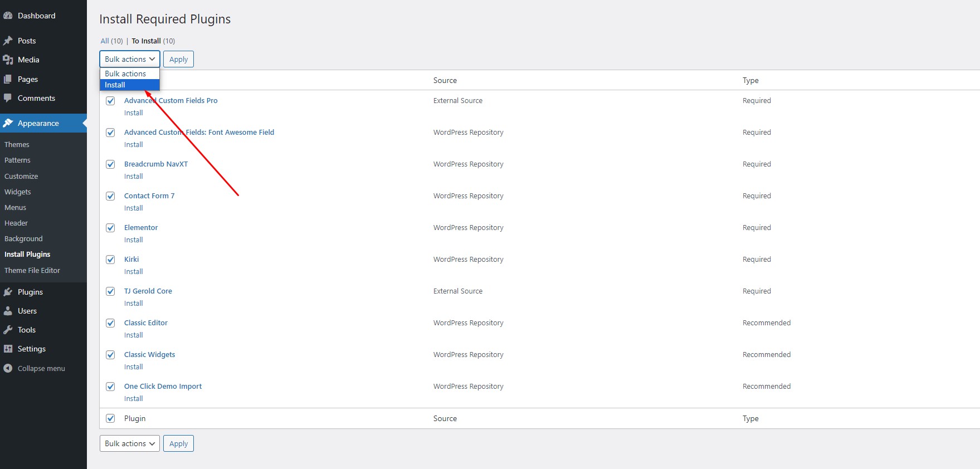The image size is (980, 469).
Task: Click the Tools wrench icon
Action: coord(8,330)
